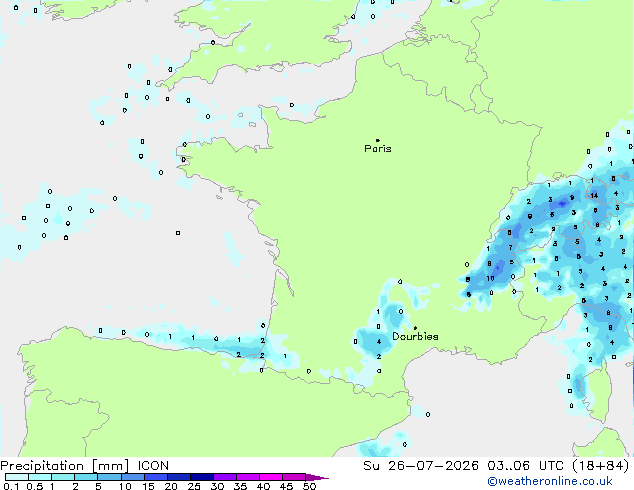Image resolution: width=634 pixels, height=490 pixels.
Task: Pick the 2–5 mm legend swatch
Action: point(86,477)
